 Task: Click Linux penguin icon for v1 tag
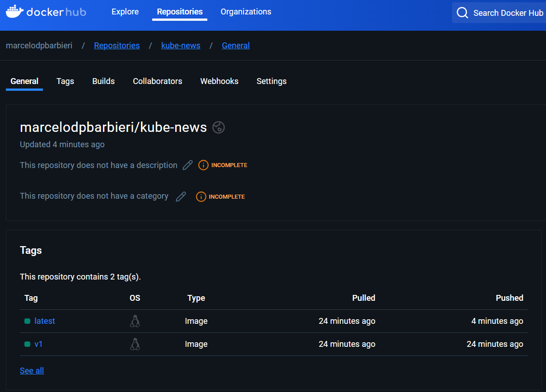[x=135, y=344]
